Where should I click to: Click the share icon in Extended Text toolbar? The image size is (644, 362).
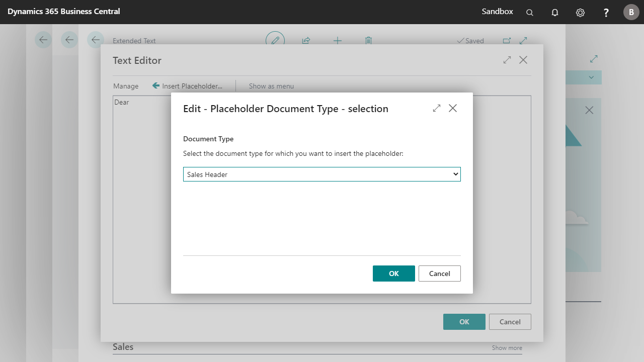(306, 41)
